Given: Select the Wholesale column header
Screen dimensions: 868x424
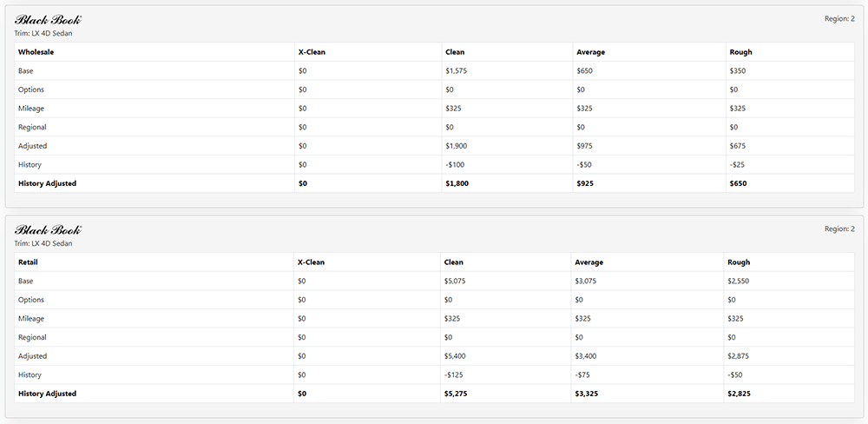Looking at the screenshot, I should point(36,52).
